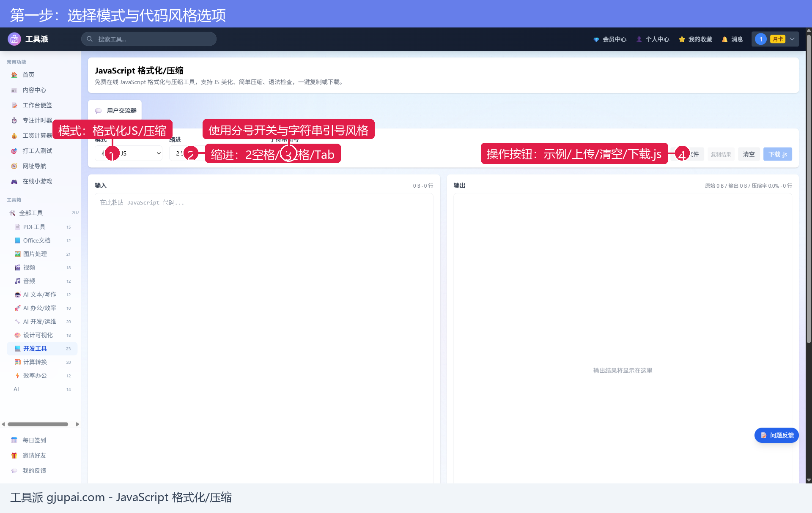Screen dimensions: 812x513
Task: Click the sidebar scroll left arrow
Action: tap(3, 424)
